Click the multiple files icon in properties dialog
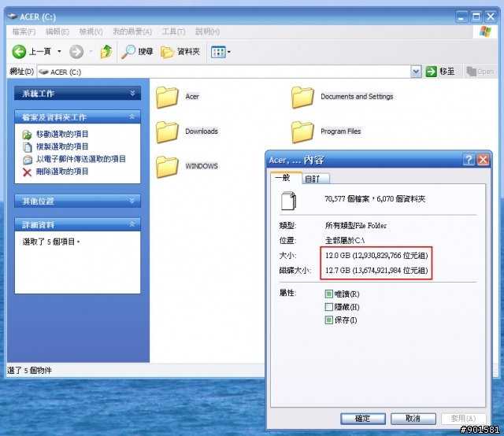504x436 pixels. click(x=289, y=201)
